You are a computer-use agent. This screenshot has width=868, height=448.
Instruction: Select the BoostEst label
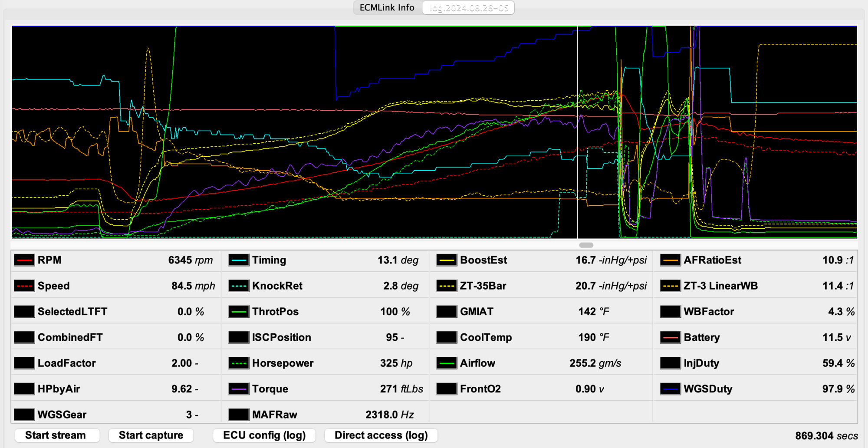tap(483, 260)
